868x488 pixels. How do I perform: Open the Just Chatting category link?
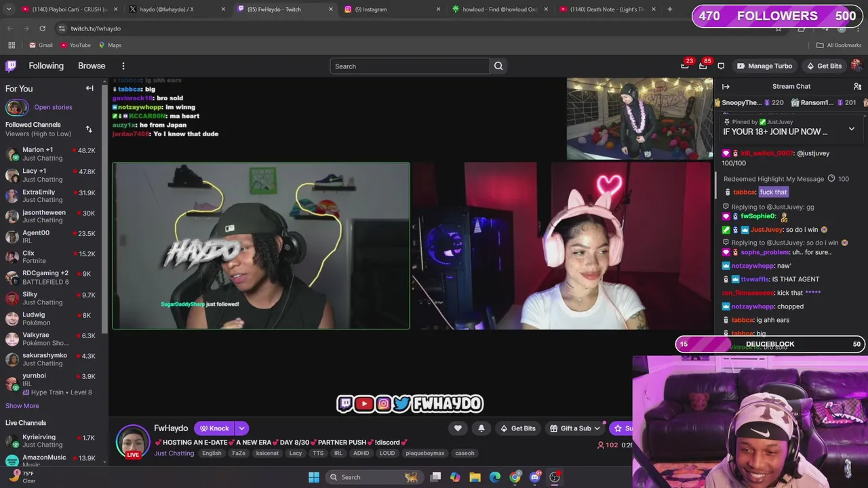point(174,453)
